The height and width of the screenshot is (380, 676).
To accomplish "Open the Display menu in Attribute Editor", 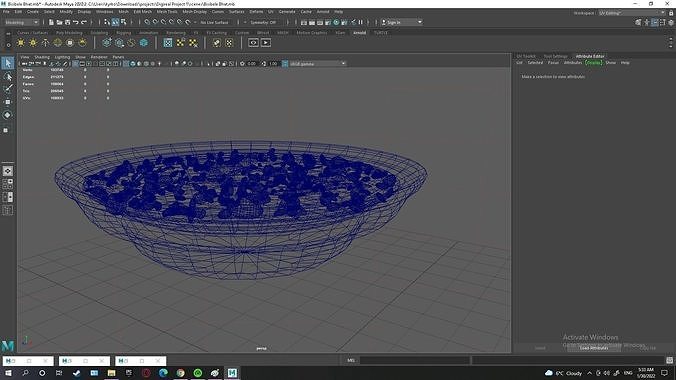I will click(x=594, y=63).
